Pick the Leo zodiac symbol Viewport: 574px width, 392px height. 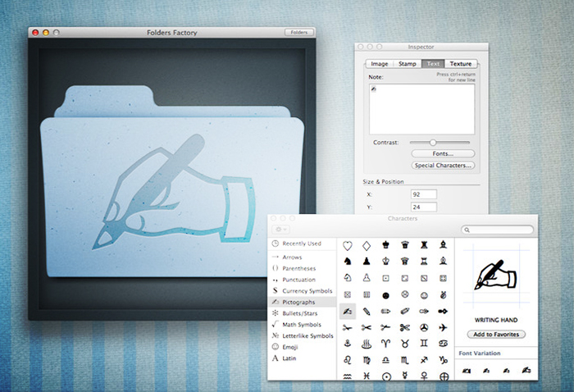pos(348,360)
